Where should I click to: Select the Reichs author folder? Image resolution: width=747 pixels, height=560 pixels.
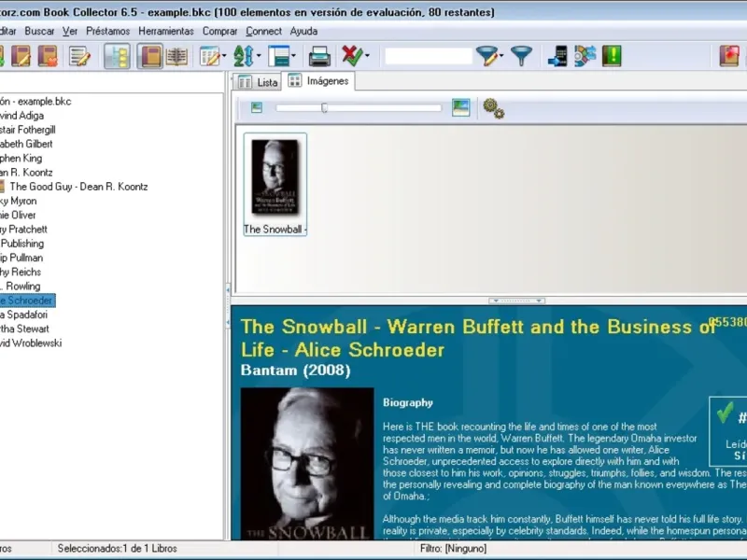[x=21, y=272]
